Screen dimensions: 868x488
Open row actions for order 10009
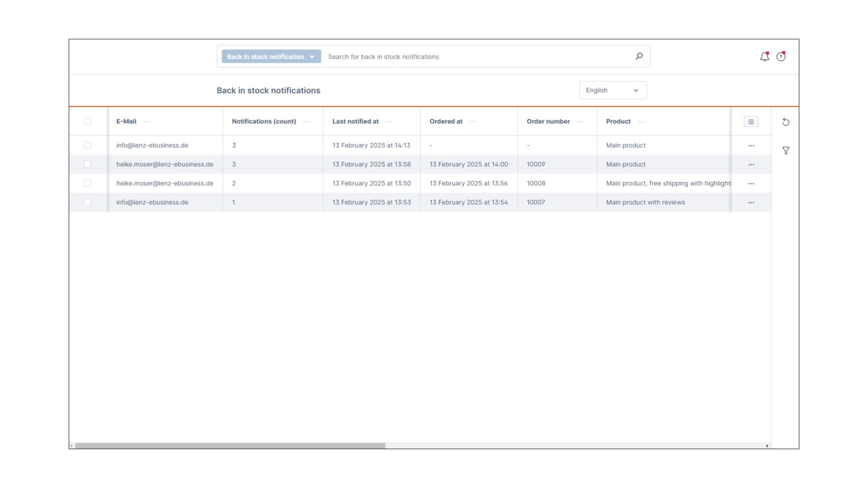pyautogui.click(x=751, y=164)
